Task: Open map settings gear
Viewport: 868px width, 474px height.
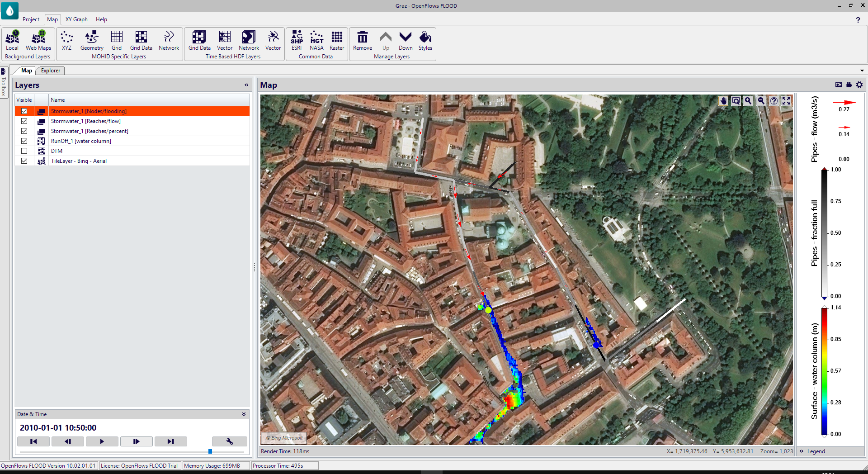Action: coord(859,85)
